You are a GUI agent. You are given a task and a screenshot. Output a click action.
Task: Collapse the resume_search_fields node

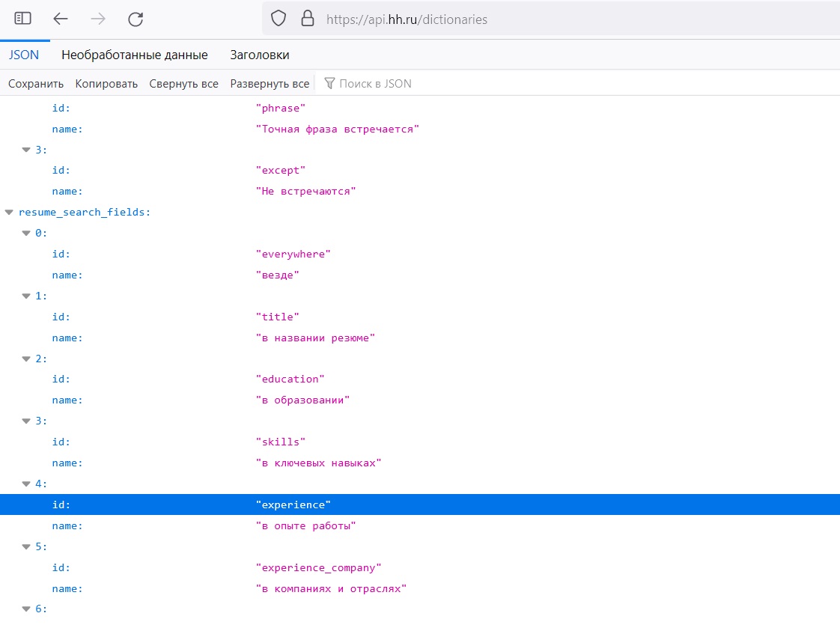click(8, 213)
